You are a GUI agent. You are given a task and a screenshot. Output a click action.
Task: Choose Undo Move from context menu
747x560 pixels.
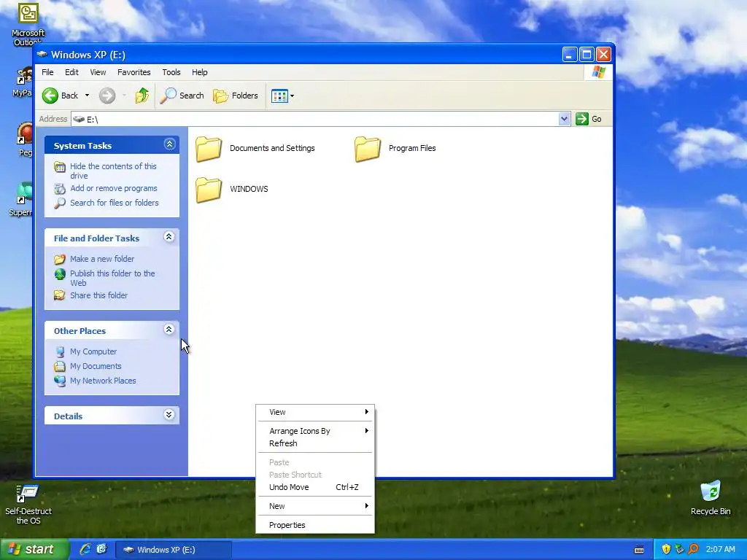(315, 487)
